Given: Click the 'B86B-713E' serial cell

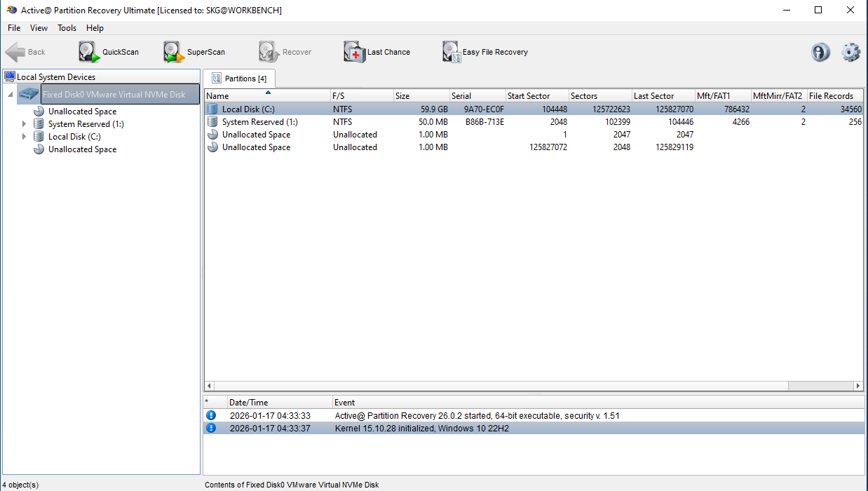Looking at the screenshot, I should [484, 122].
